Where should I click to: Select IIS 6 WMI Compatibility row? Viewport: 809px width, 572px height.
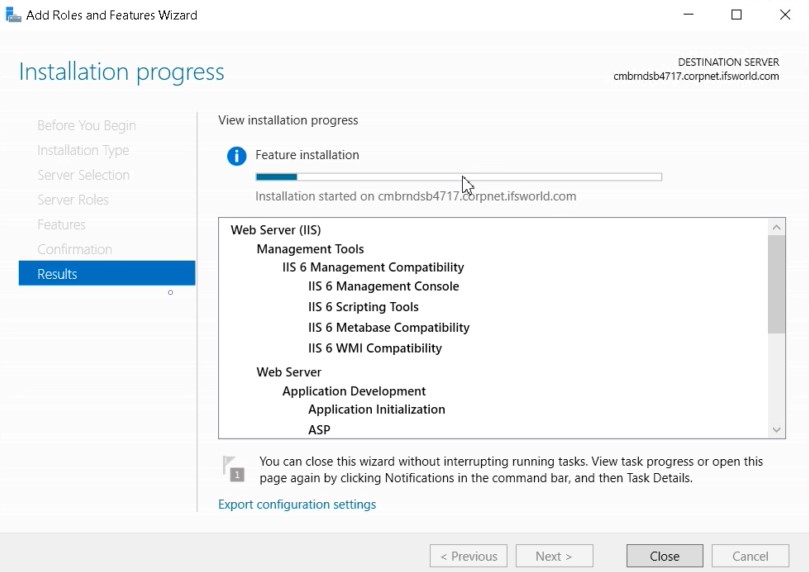pos(375,348)
